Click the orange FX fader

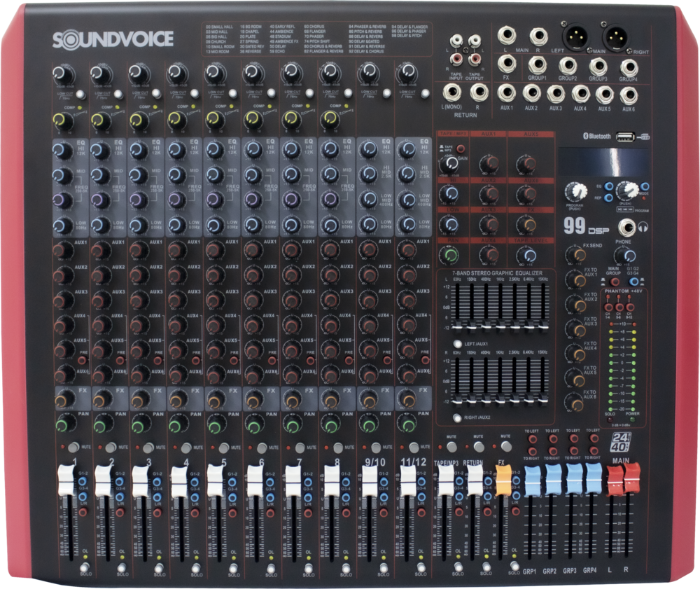point(503,480)
